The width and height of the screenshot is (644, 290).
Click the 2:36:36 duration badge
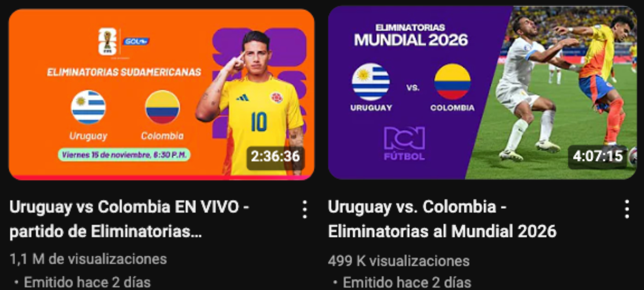click(275, 156)
